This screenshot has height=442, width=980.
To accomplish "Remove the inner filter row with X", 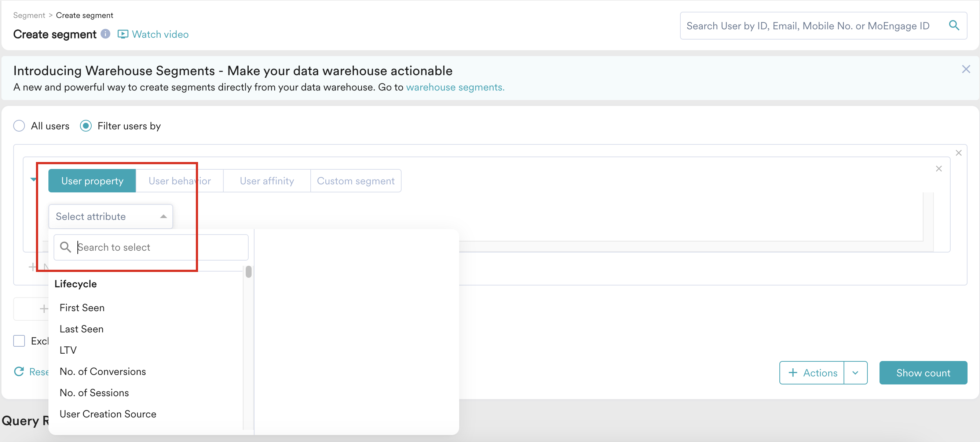I will coord(939,169).
